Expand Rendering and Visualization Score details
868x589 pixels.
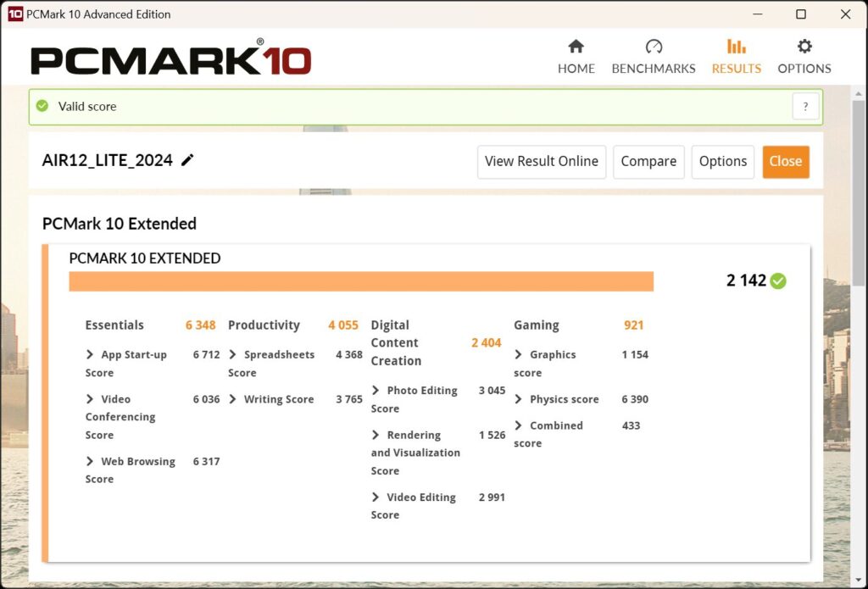click(376, 435)
